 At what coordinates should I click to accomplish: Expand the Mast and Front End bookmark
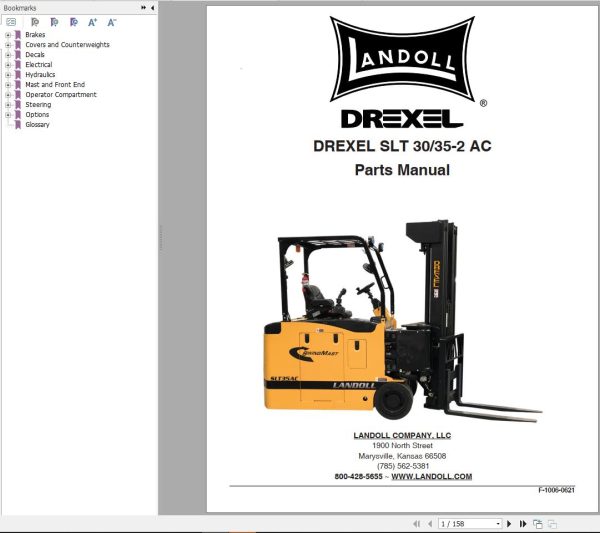(x=8, y=85)
